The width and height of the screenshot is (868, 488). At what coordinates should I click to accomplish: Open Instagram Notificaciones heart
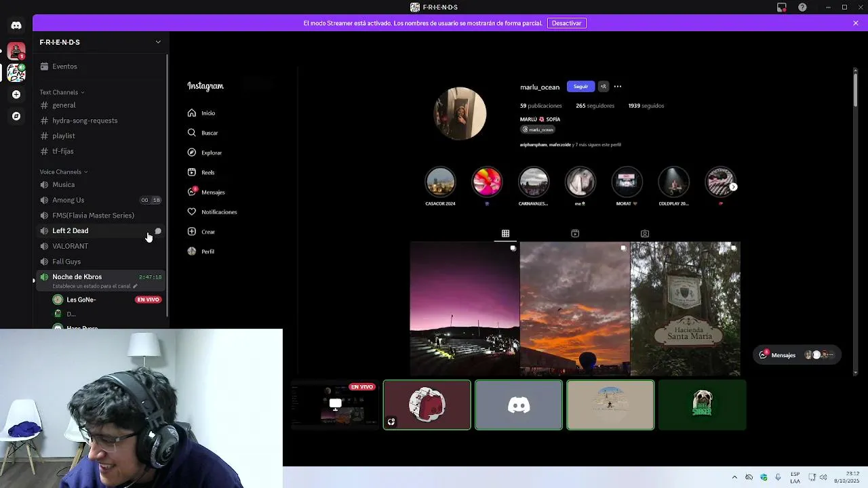[212, 212]
